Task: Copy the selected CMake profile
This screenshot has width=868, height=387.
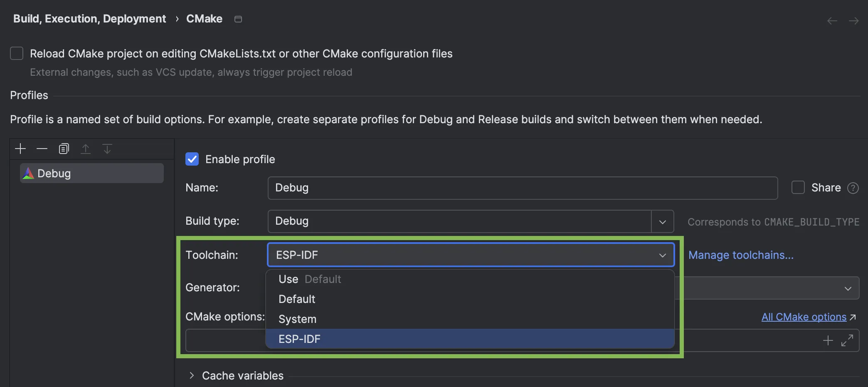Action: 64,149
